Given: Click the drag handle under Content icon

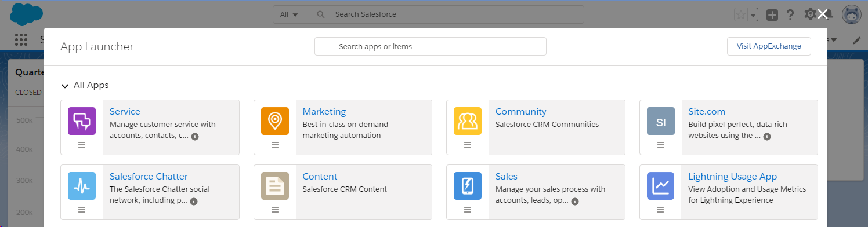Looking at the screenshot, I should point(275,210).
